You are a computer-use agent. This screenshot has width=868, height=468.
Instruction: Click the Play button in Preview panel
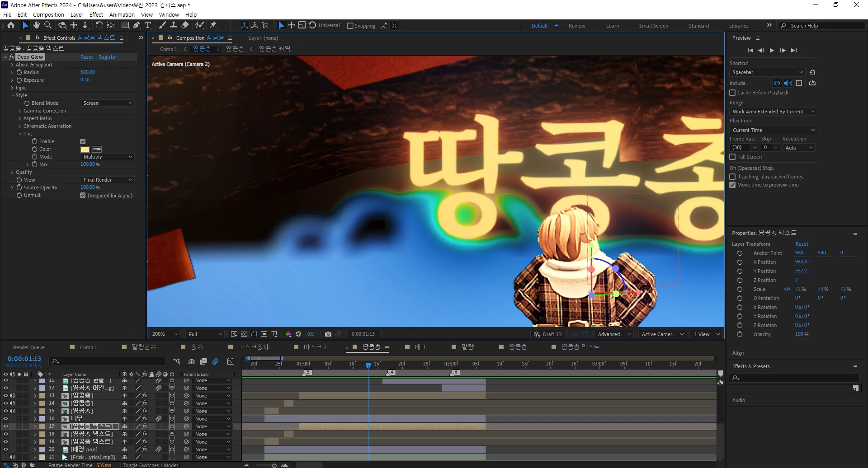[772, 51]
